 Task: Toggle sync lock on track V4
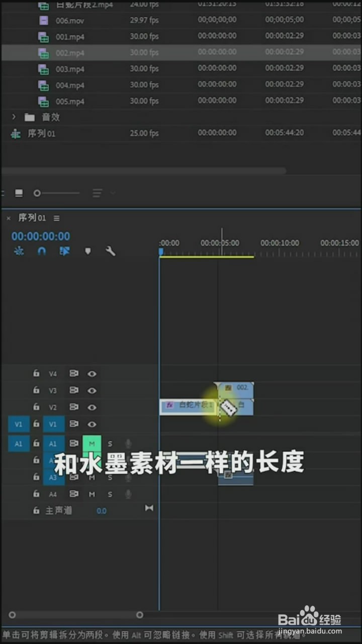click(x=74, y=374)
